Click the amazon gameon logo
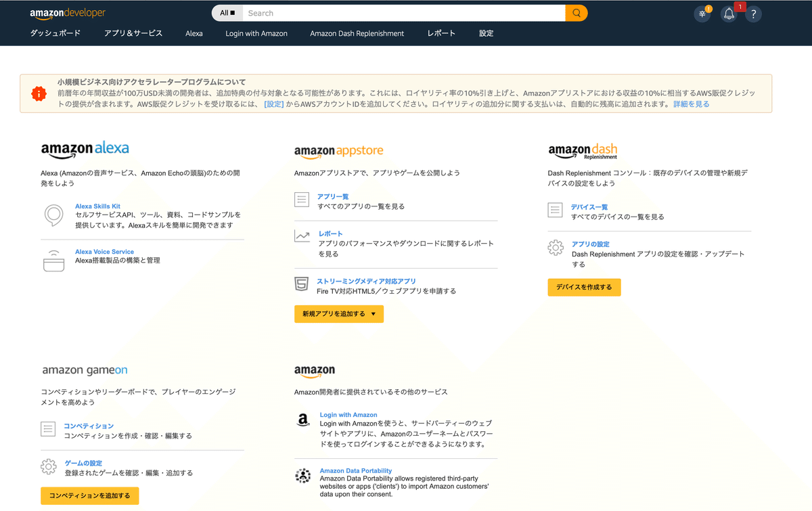The image size is (812, 511). click(x=85, y=371)
